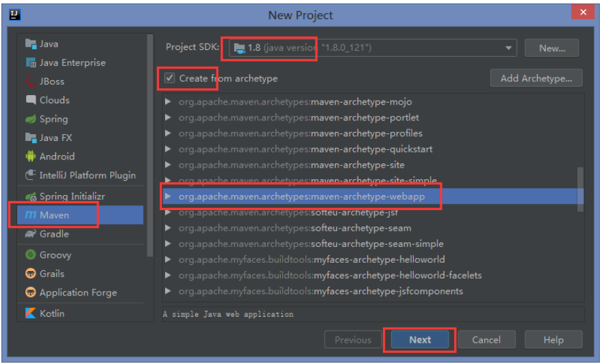Image resolution: width=604 pixels, height=364 pixels.
Task: Select maven-archetype-quickstart row text
Action: (305, 149)
